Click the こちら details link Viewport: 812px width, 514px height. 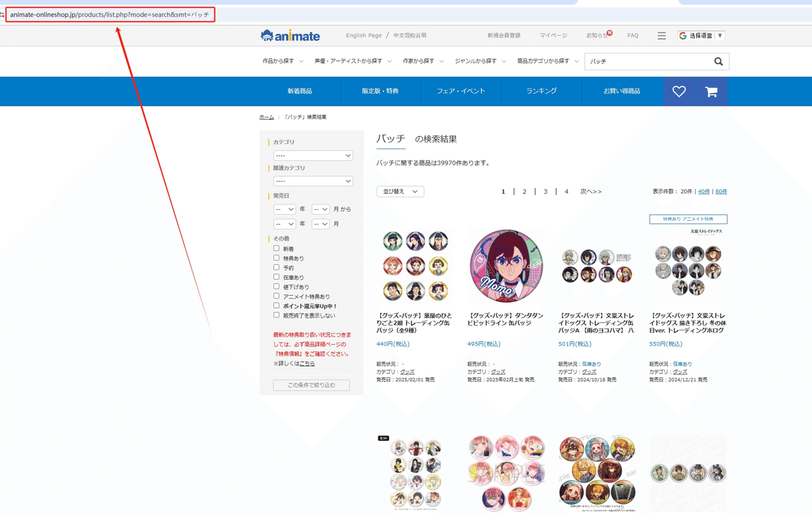307,364
